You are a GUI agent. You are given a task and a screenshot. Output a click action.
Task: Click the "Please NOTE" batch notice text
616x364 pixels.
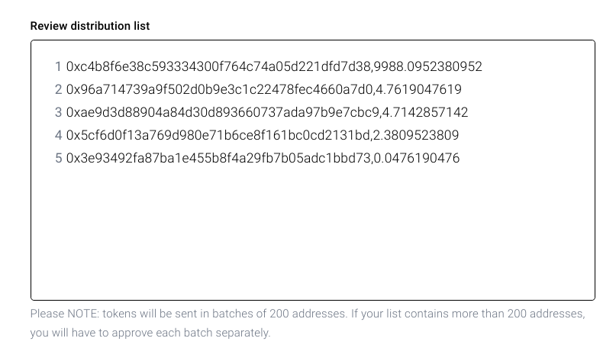[307, 314]
